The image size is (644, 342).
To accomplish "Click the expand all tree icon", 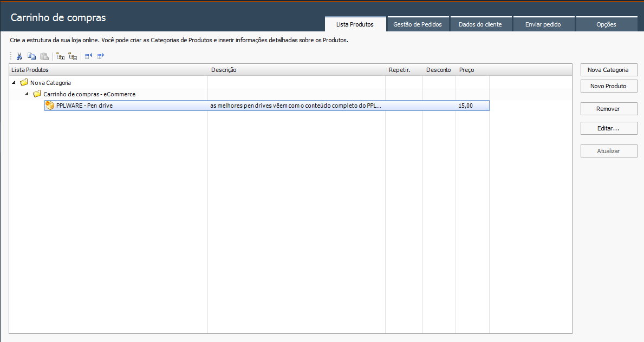I will 60,56.
